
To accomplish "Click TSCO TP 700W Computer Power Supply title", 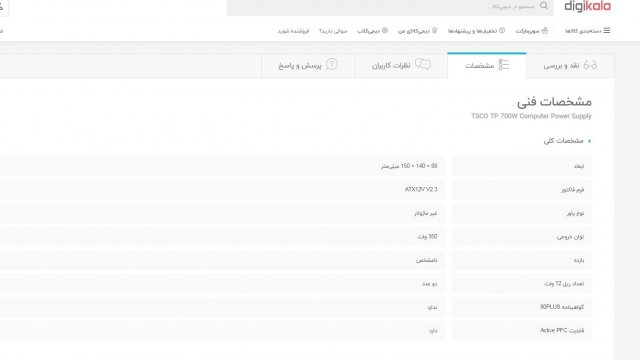I will click(531, 116).
